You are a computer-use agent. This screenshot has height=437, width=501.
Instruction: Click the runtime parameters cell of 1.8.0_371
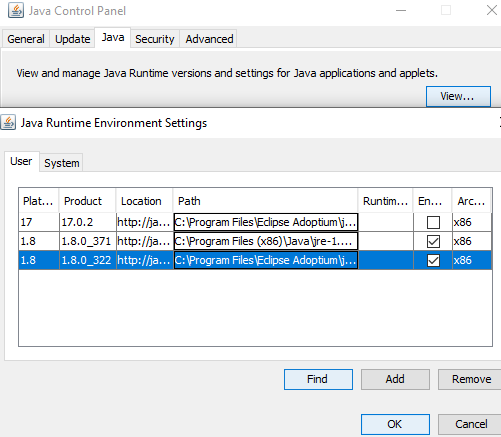[x=386, y=241]
